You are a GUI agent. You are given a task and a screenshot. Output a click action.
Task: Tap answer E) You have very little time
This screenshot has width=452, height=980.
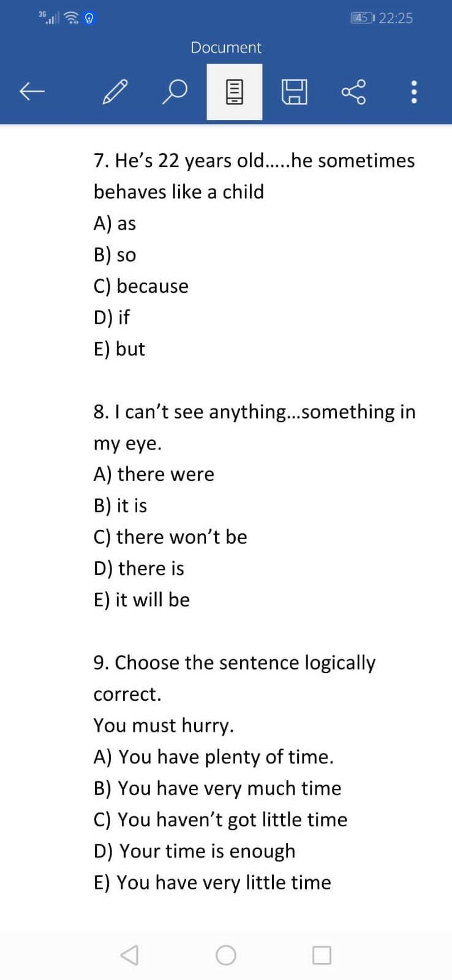point(212,882)
